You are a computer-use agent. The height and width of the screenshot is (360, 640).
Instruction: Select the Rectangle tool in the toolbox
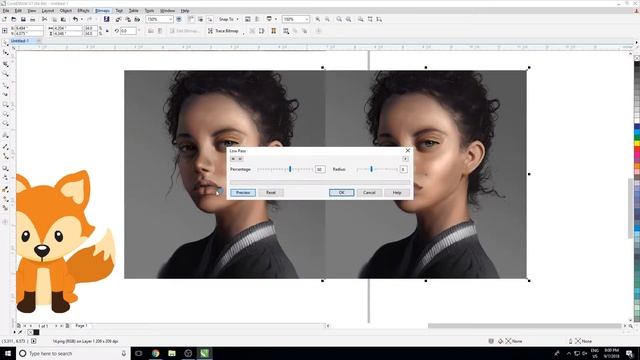pyautogui.click(x=6, y=105)
